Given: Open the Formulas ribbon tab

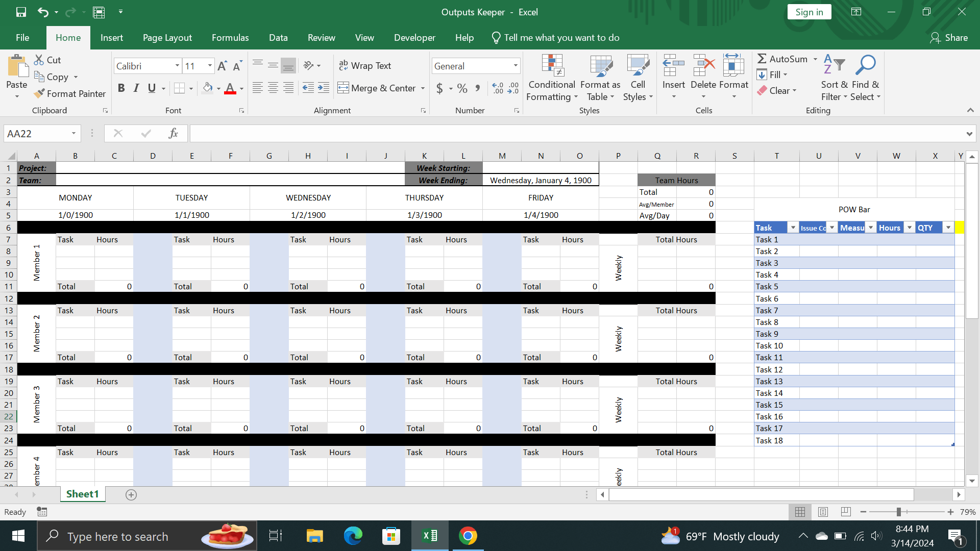Looking at the screenshot, I should coord(230,38).
